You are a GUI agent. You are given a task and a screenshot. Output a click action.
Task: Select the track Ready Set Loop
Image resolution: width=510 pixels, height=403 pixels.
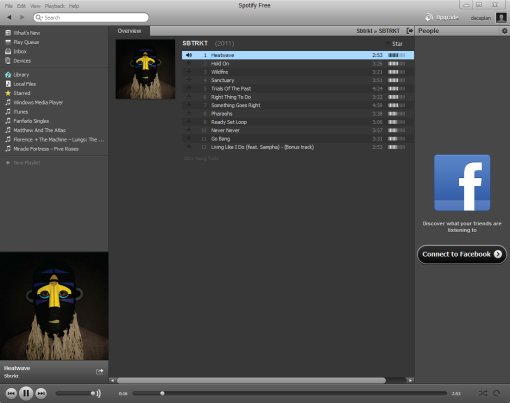(x=298, y=122)
